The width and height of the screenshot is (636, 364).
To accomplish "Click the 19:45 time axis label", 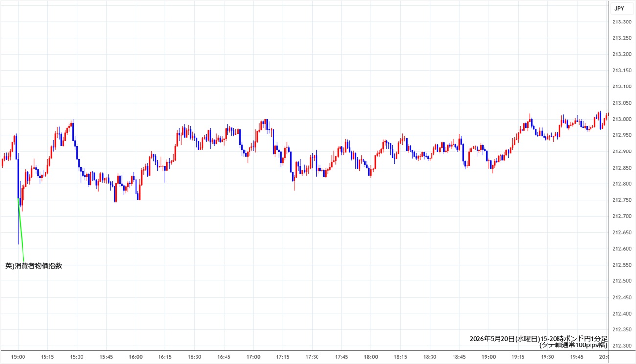I will click(576, 357).
